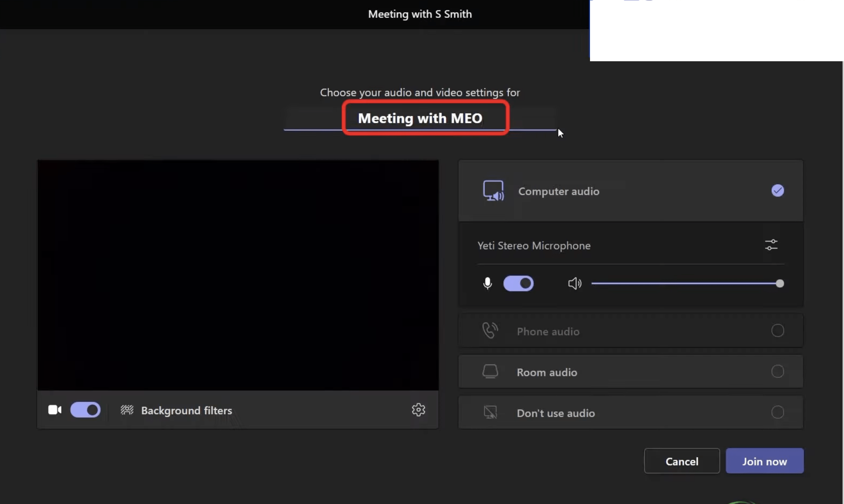Select Room audio radio button
844x504 pixels.
point(778,371)
